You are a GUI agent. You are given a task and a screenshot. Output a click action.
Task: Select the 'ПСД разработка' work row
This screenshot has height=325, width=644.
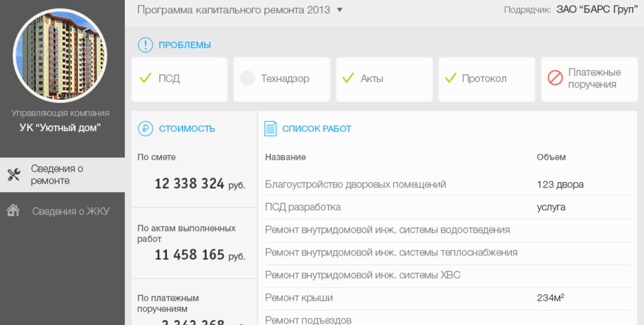coord(448,207)
